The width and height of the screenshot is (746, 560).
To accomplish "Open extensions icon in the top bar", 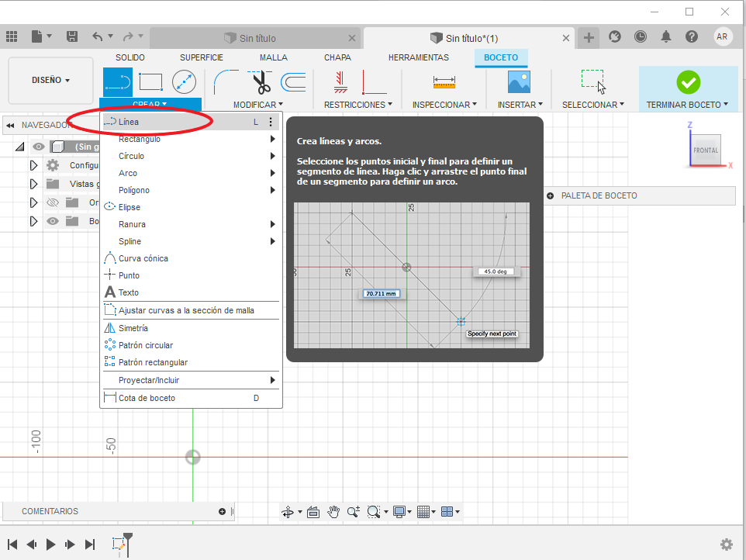I will pyautogui.click(x=615, y=36).
